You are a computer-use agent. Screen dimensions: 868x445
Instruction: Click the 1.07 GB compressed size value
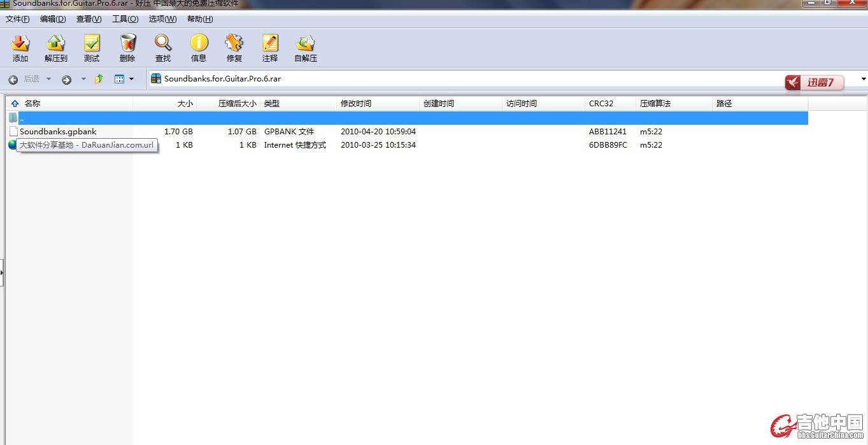242,132
